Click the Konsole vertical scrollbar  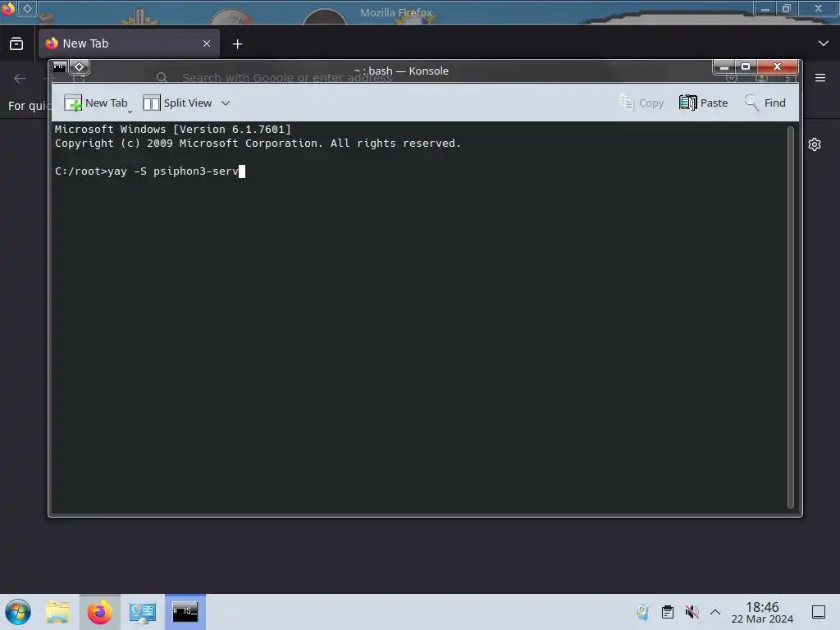pyautogui.click(x=790, y=317)
